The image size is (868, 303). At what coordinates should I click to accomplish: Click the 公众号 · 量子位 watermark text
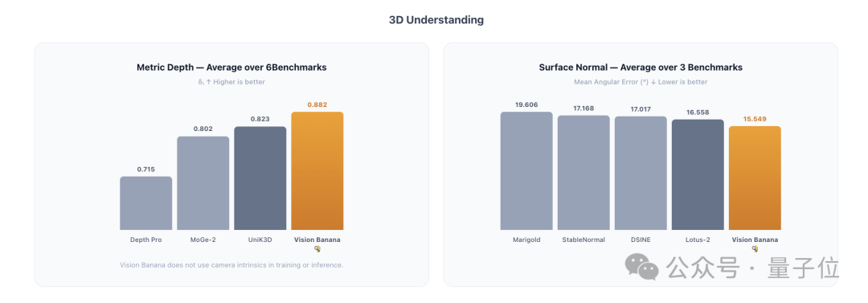tap(753, 268)
